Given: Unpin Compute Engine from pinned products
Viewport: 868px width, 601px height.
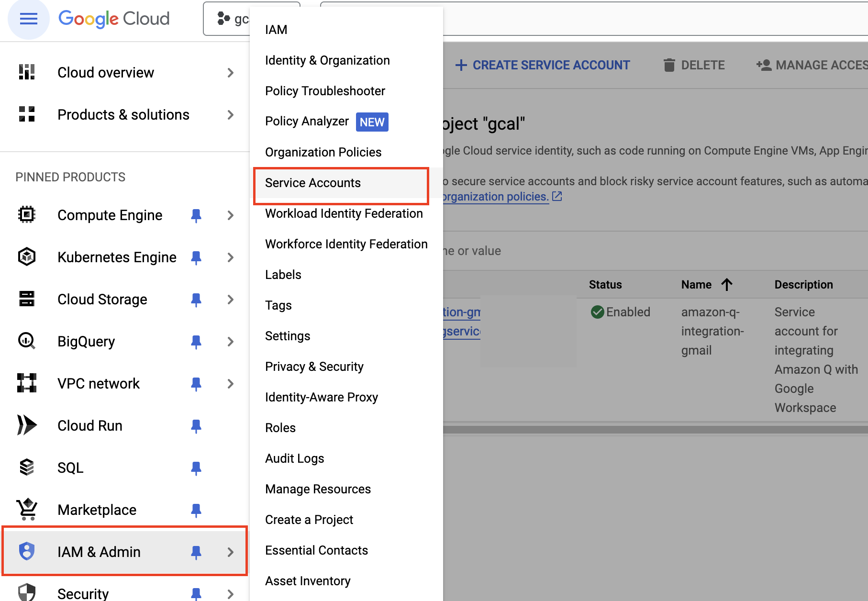Looking at the screenshot, I should 196,215.
